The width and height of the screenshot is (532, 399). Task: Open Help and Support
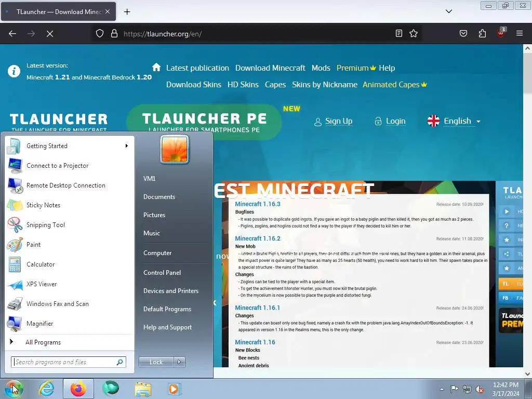point(168,327)
